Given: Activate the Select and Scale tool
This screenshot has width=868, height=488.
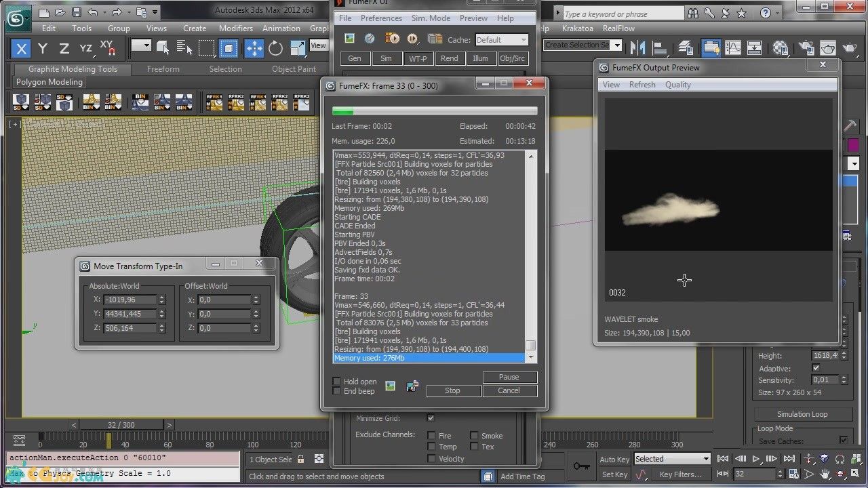Looking at the screenshot, I should click(x=298, y=48).
